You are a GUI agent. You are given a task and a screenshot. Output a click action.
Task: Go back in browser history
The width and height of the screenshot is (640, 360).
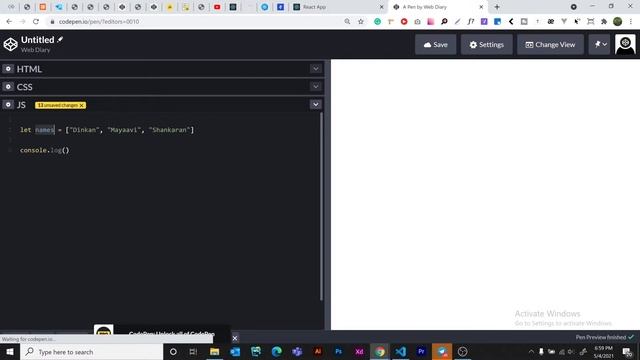click(9, 21)
